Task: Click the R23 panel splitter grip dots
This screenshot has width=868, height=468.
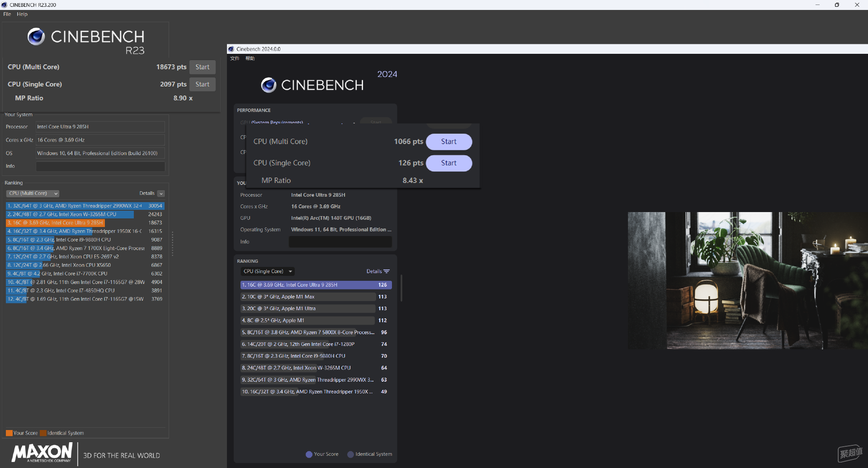Action: click(x=172, y=244)
